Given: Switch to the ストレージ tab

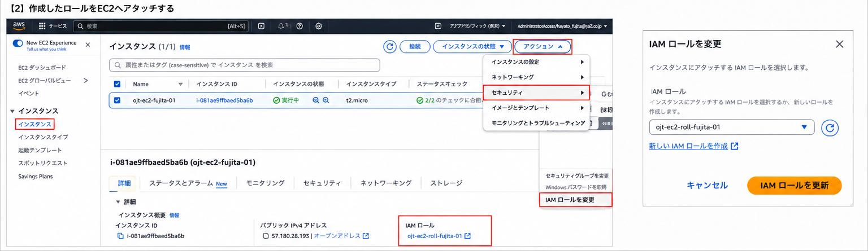Looking at the screenshot, I should pos(446,183).
